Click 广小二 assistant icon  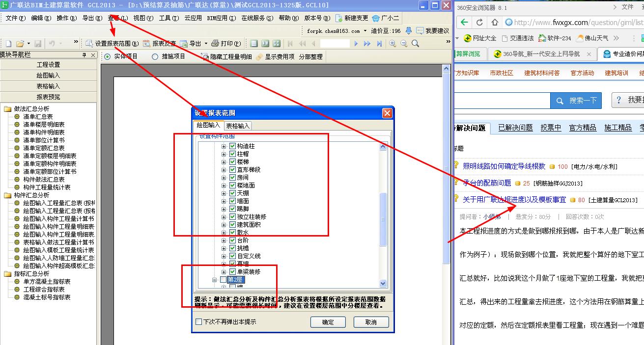tap(376, 18)
